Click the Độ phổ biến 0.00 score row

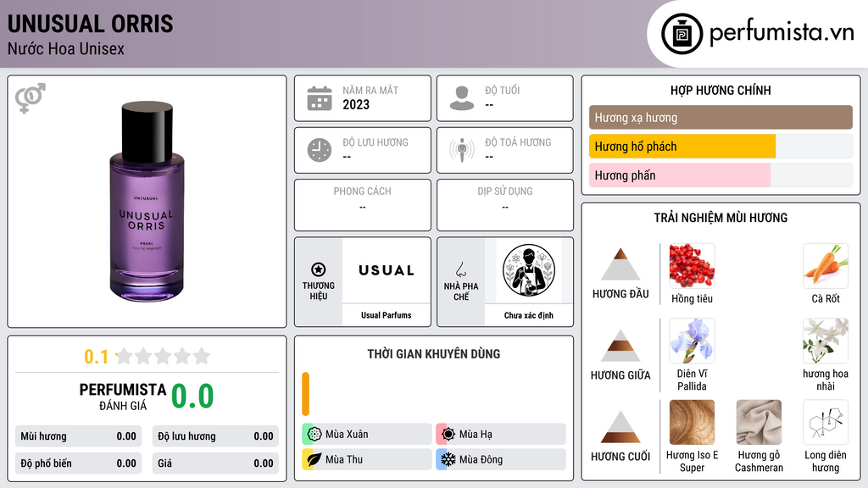click(79, 463)
